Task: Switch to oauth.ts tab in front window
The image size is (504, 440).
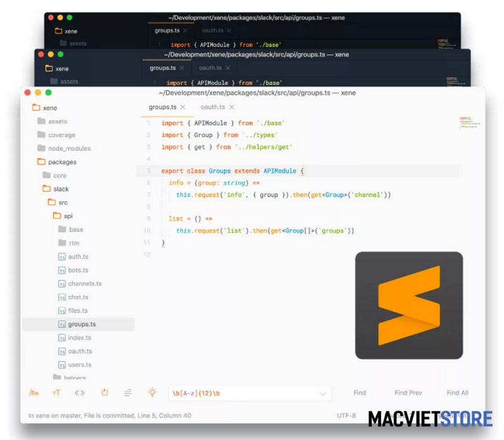Action: 213,107
